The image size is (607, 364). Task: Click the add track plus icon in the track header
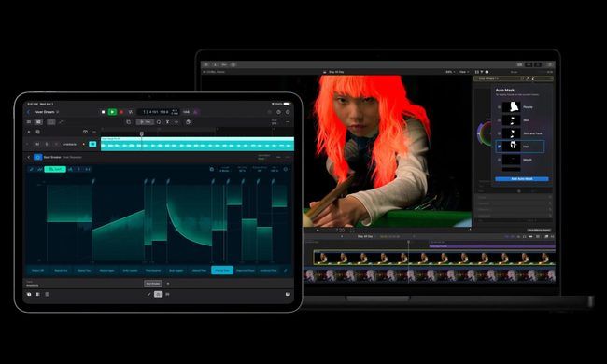pos(29,132)
